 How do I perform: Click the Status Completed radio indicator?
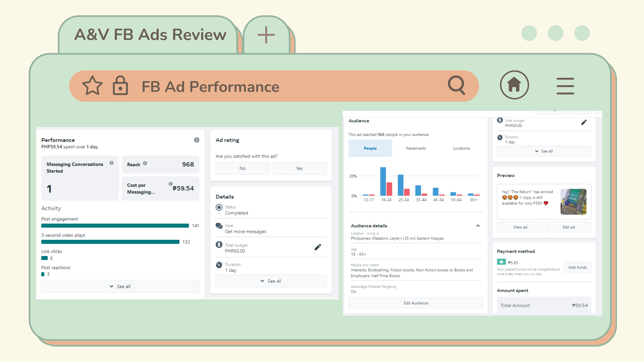click(219, 207)
